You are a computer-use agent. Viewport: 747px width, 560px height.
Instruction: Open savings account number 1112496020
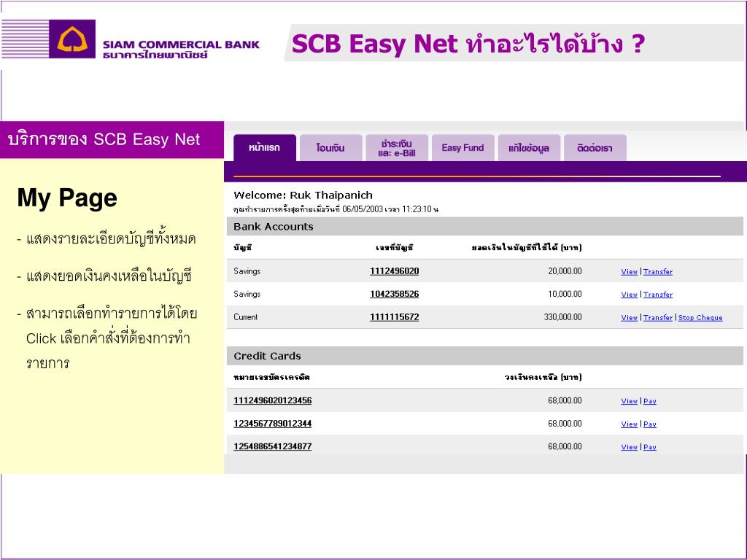pyautogui.click(x=395, y=271)
